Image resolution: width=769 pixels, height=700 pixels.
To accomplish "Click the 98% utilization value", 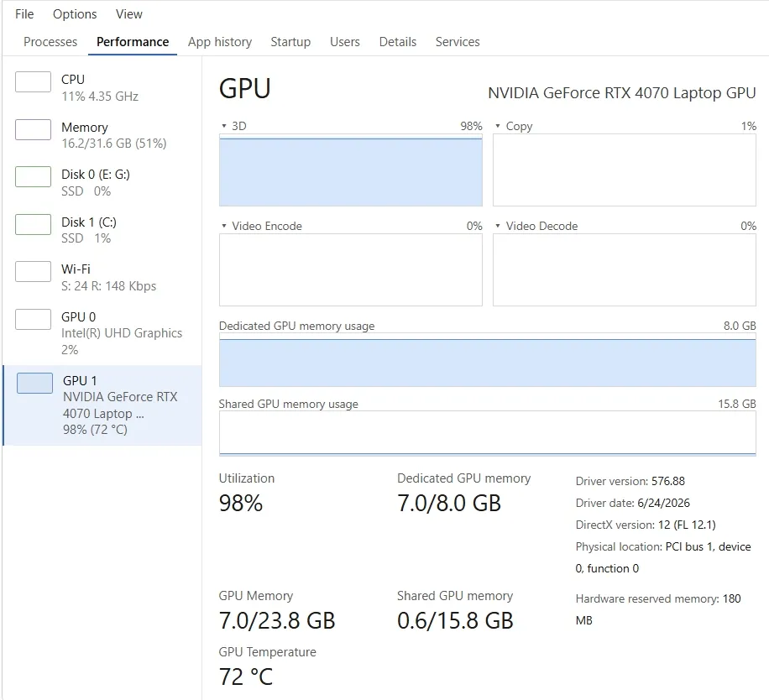I will tap(241, 504).
